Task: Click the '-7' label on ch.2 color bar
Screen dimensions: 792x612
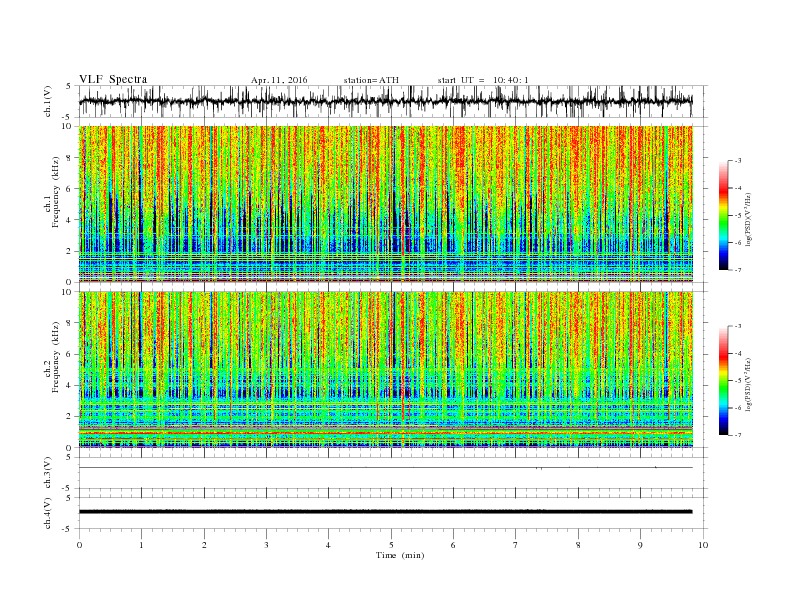Action: pyautogui.click(x=737, y=435)
